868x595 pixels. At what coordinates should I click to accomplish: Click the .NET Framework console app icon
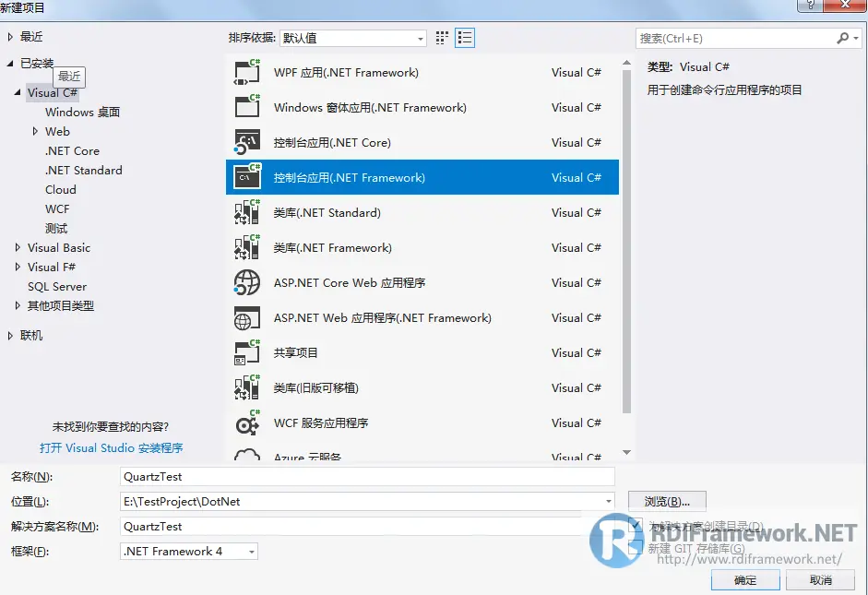coord(247,177)
